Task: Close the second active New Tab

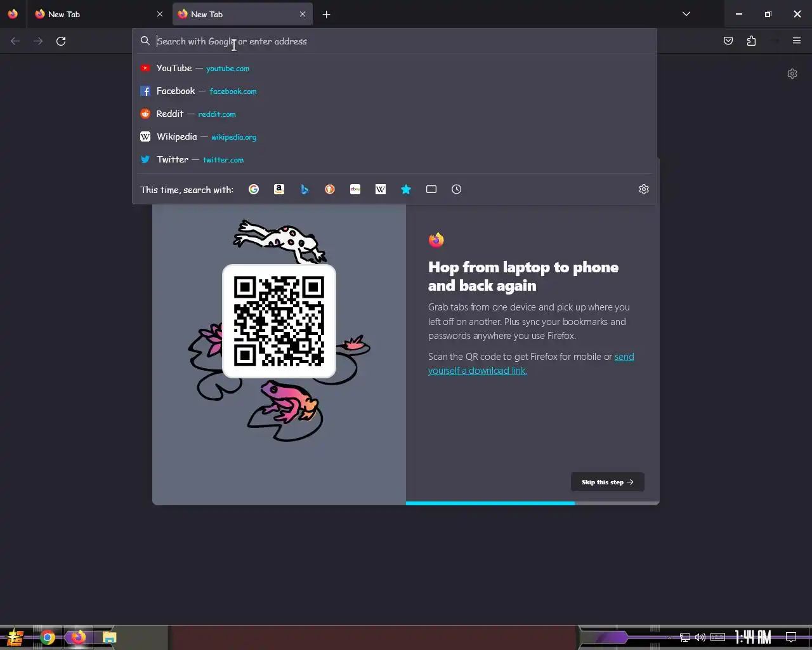Action: (303, 14)
